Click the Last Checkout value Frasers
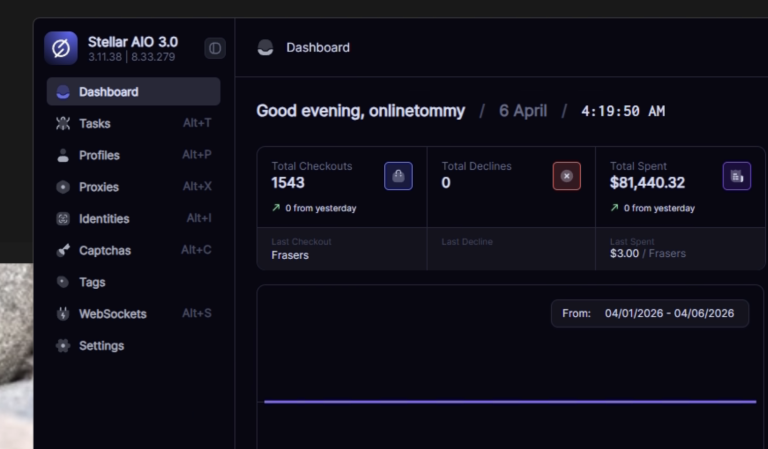Screen dimensions: 768x449 [290, 255]
